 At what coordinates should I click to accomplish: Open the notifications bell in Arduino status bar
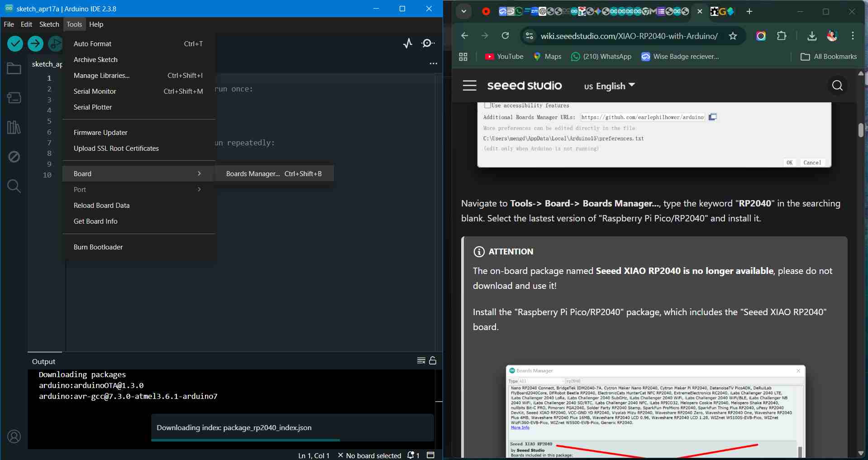413,455
